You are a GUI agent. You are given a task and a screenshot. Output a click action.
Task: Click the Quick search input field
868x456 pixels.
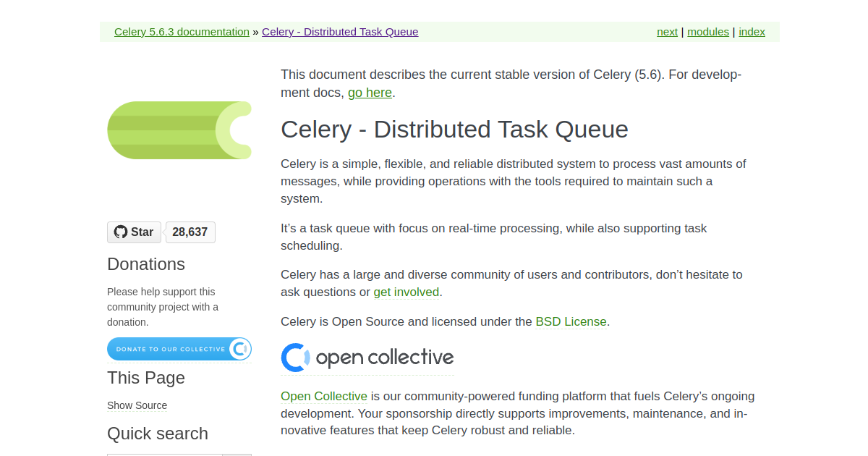[164, 454]
